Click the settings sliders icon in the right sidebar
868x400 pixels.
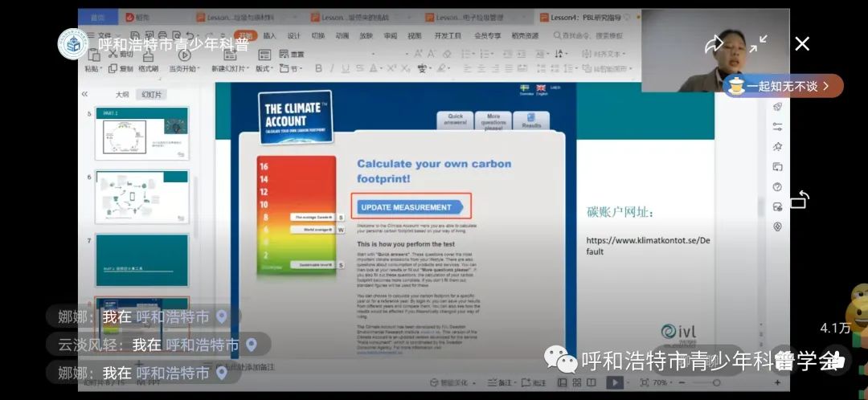coord(777,127)
